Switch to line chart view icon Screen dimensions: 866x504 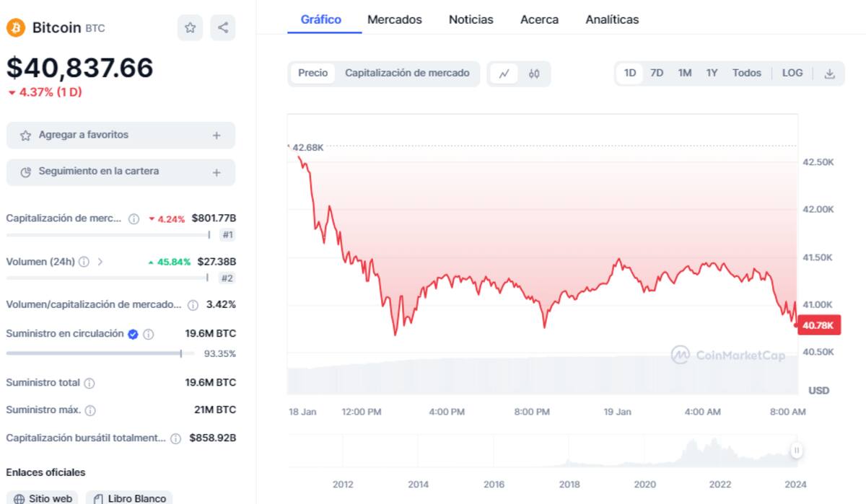pyautogui.click(x=504, y=74)
